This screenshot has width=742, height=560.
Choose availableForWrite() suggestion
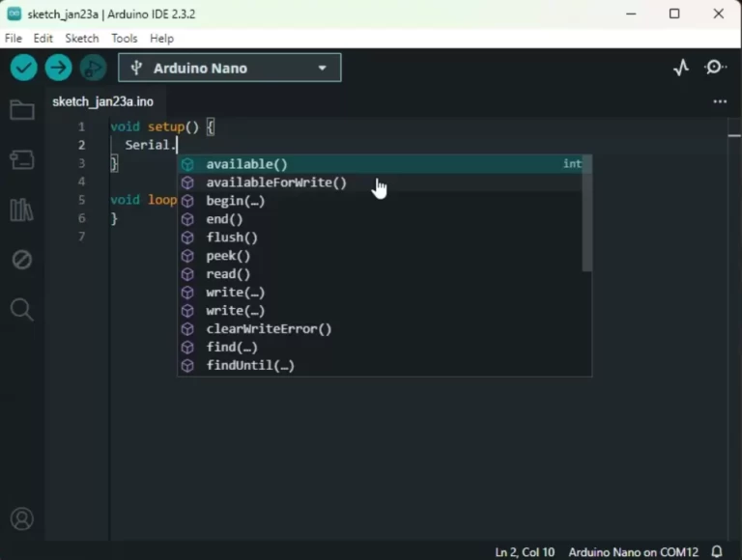(381, 182)
